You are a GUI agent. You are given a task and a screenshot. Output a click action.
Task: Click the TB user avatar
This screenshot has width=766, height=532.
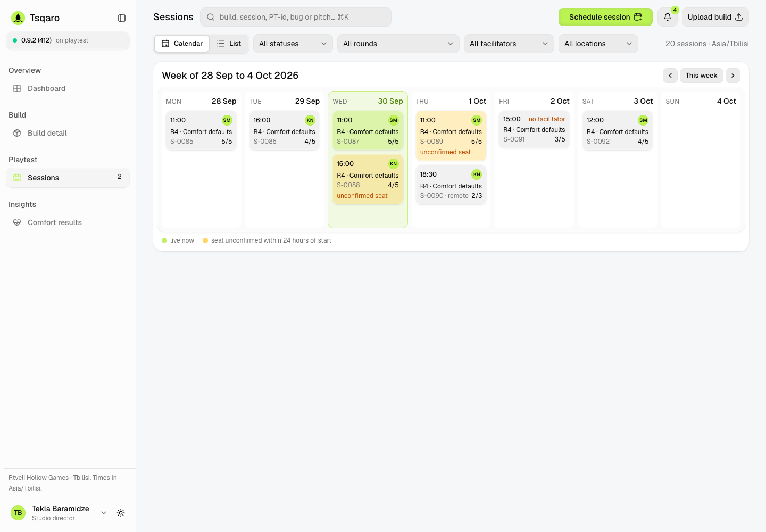tap(18, 513)
